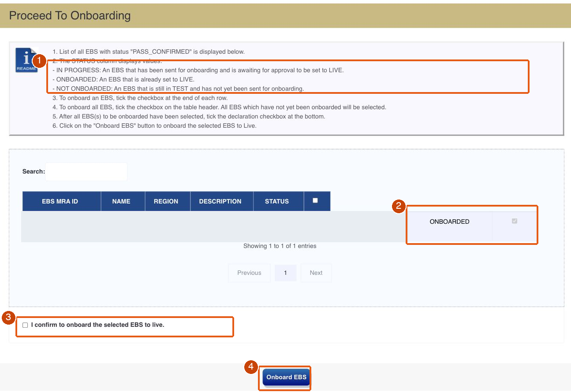Toggle the checkbox in the ONBOARDED row

514,221
